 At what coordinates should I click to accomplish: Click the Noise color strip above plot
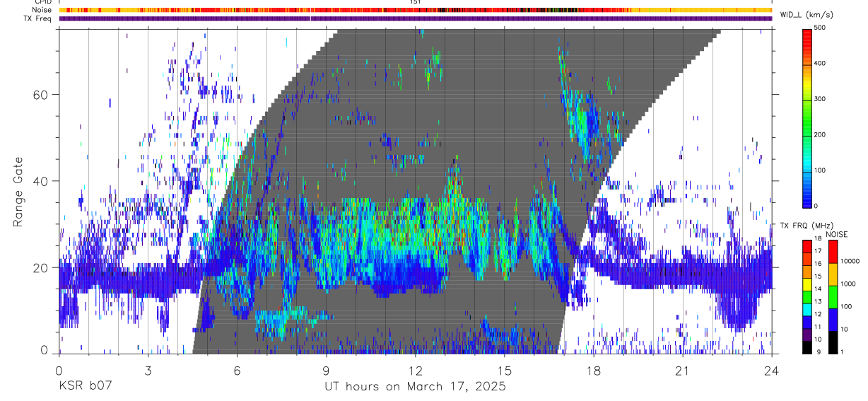[x=416, y=10]
